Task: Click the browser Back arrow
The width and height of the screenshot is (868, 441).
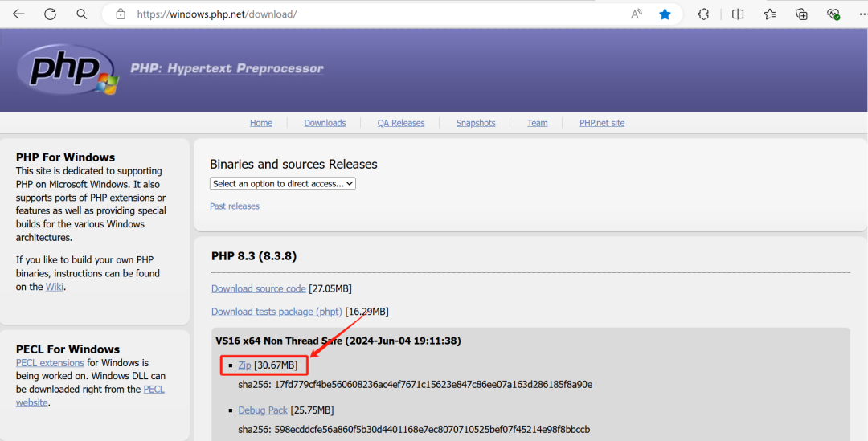Action: 18,14
